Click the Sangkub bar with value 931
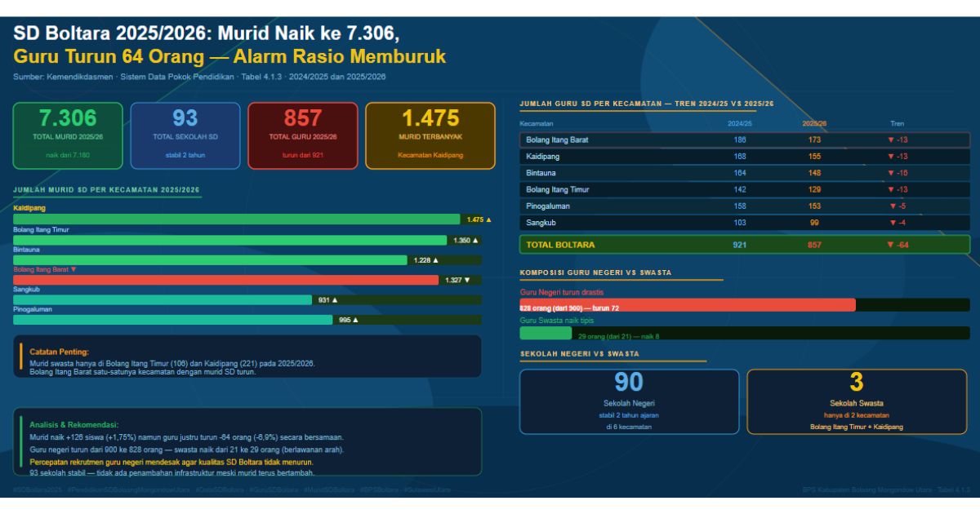The image size is (980, 514). coord(163,300)
